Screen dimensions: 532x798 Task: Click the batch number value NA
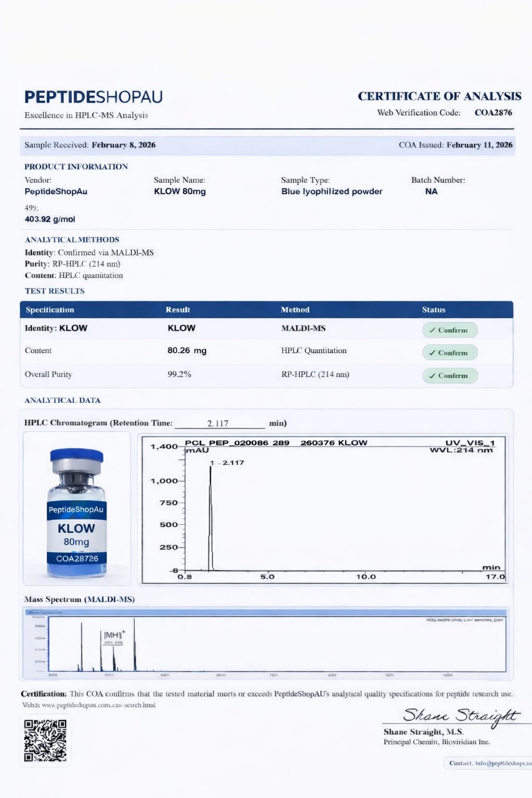point(431,191)
